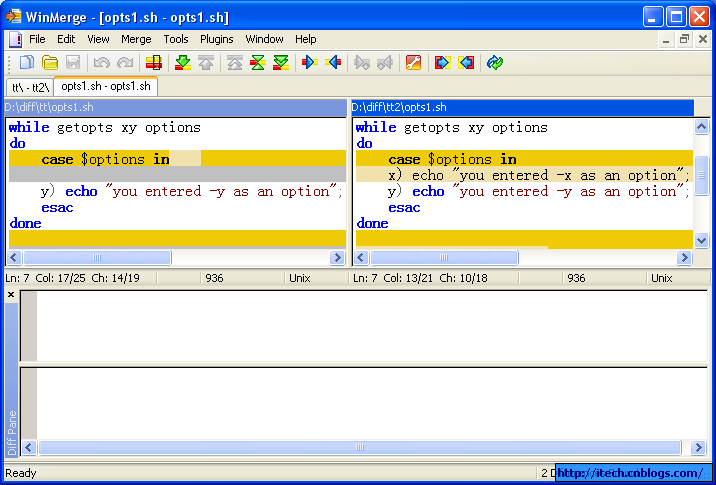This screenshot has height=485, width=716.
Task: Open a file with the folder icon
Action: click(x=50, y=63)
